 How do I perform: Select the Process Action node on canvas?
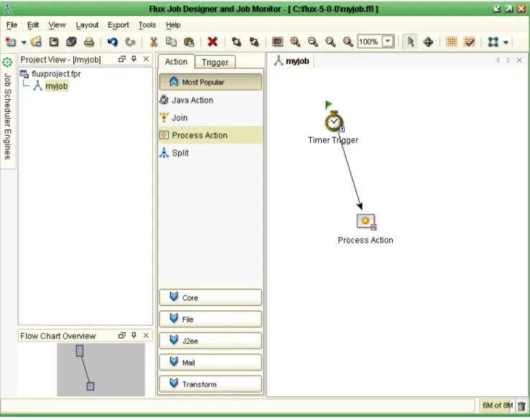coord(366,222)
